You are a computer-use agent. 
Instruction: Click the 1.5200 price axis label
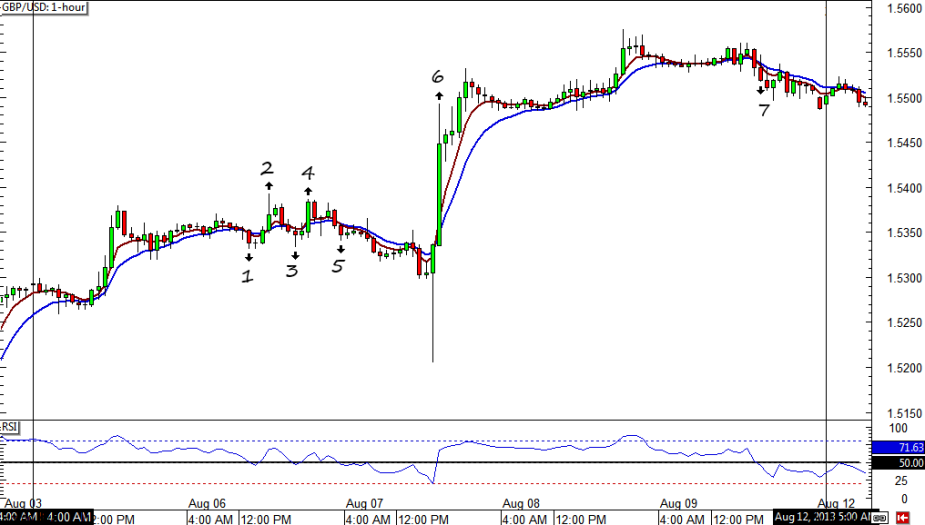(905, 369)
